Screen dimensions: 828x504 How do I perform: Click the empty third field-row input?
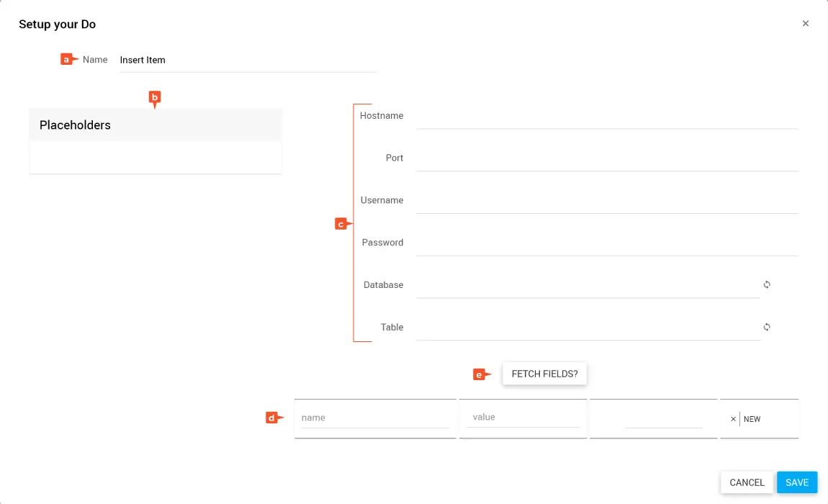(x=662, y=418)
